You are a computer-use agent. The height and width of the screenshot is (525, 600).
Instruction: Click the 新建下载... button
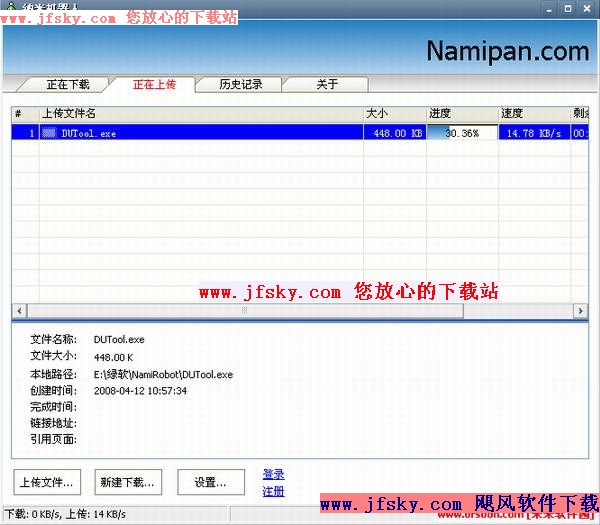(x=128, y=482)
